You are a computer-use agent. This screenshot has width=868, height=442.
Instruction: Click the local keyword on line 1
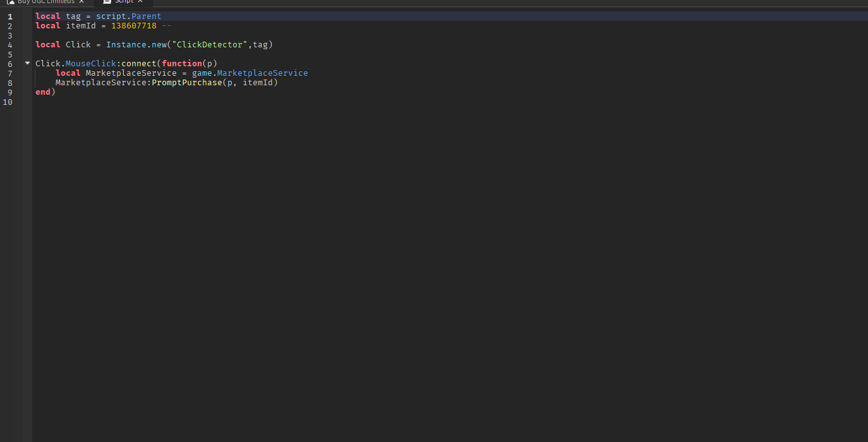[x=47, y=16]
